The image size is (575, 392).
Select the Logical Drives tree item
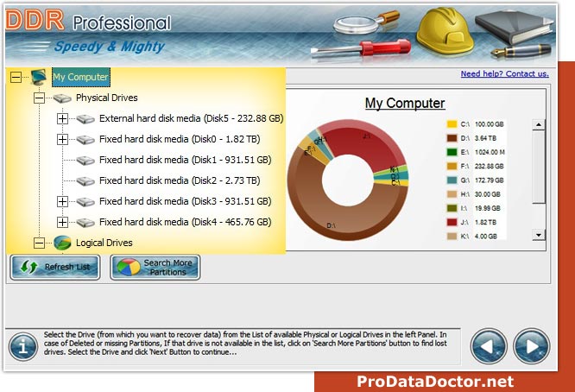pos(104,243)
